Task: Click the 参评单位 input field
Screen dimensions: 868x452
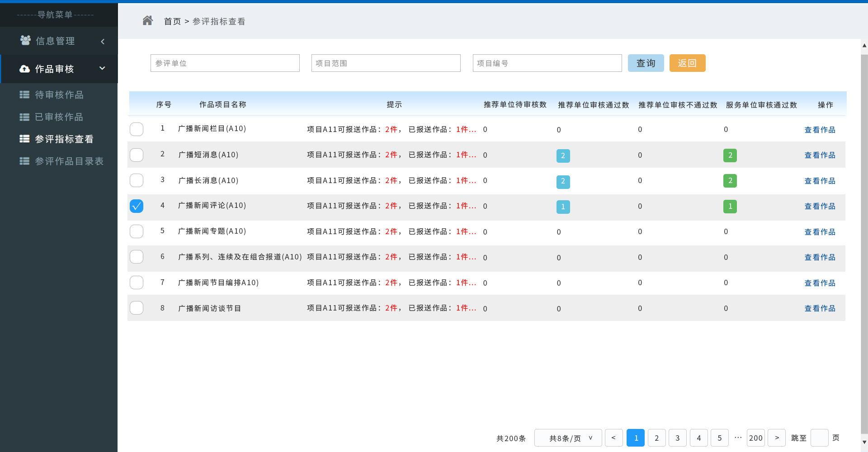Action: 225,63
